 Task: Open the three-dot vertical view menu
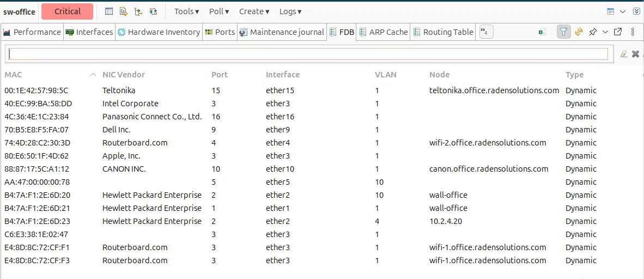[x=633, y=32]
